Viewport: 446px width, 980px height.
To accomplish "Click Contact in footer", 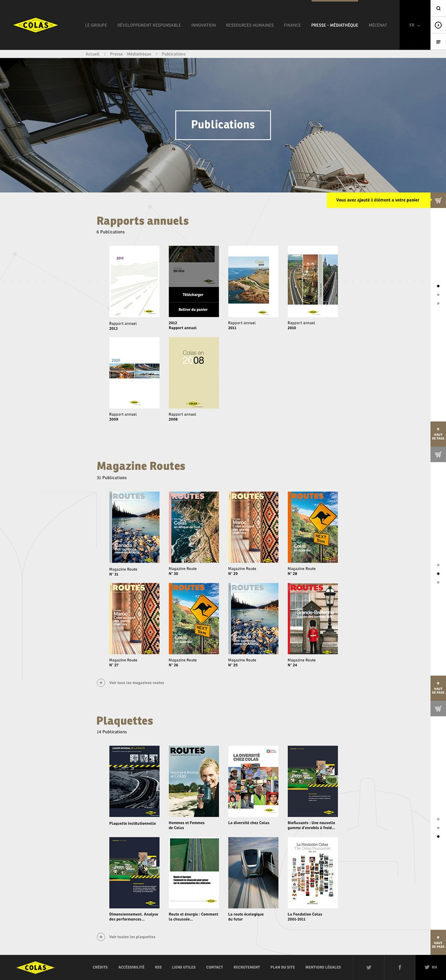I will click(x=215, y=967).
